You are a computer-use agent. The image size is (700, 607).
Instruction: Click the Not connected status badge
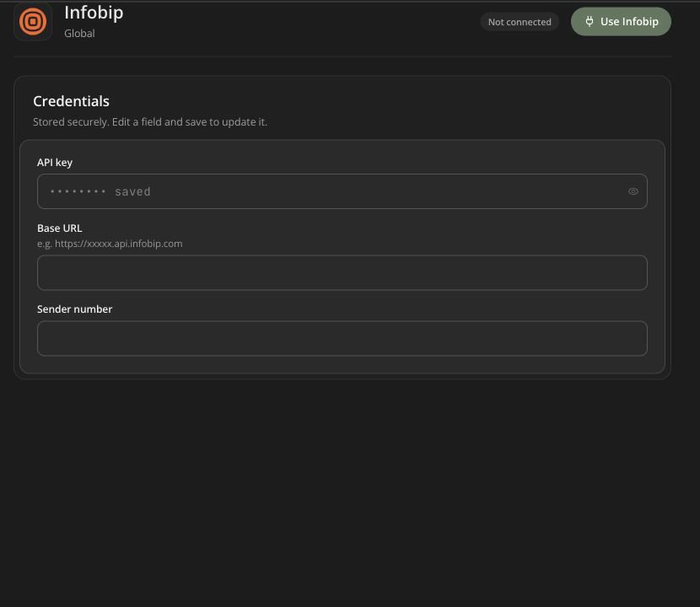pyautogui.click(x=520, y=22)
